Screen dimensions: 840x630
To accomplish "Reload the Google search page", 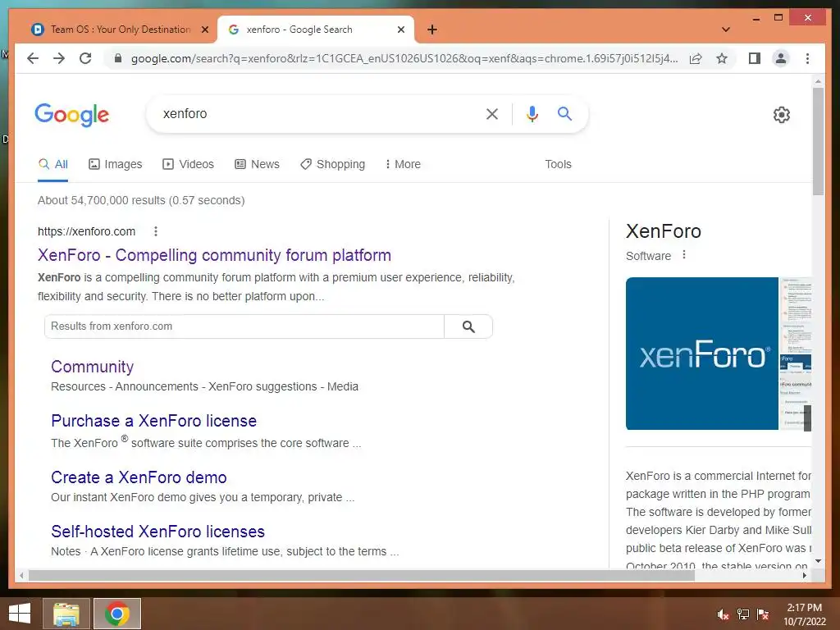I will click(x=85, y=58).
